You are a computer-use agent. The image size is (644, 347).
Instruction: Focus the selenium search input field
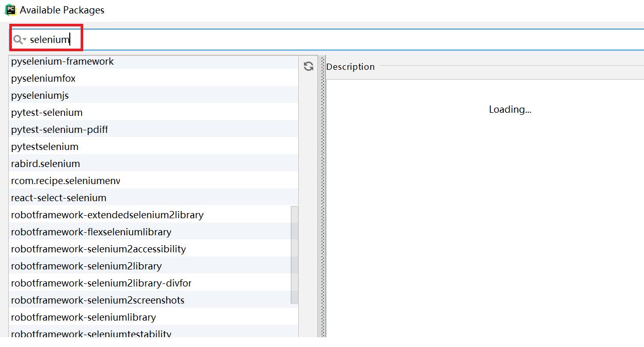point(310,39)
